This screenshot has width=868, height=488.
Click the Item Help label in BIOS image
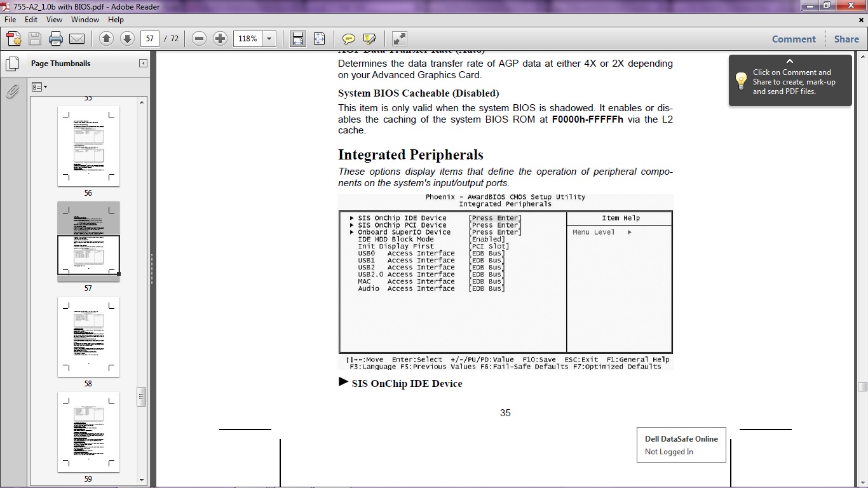click(x=621, y=218)
